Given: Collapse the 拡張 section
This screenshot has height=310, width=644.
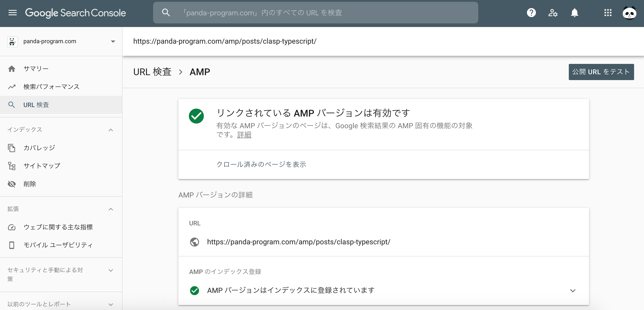Looking at the screenshot, I should click(x=111, y=209).
